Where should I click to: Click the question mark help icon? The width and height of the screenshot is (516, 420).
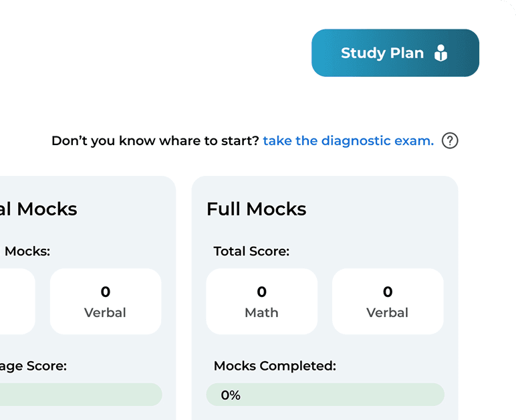click(450, 141)
